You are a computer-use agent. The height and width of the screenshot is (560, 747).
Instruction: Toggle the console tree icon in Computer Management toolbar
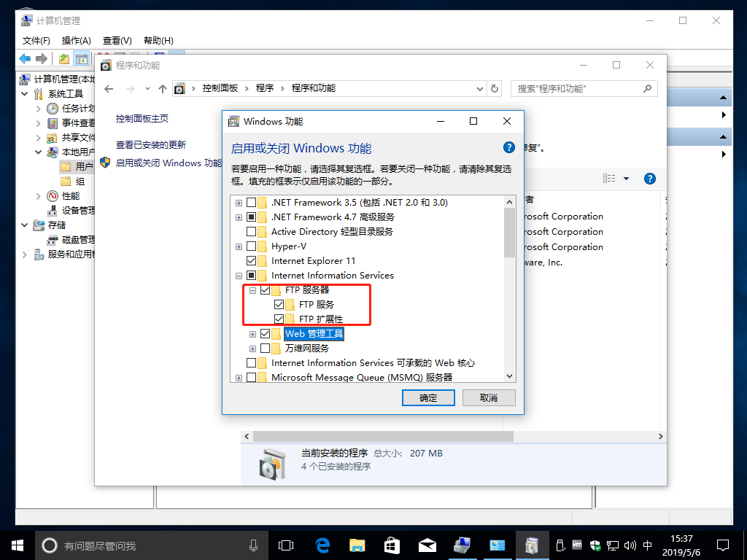click(x=82, y=59)
